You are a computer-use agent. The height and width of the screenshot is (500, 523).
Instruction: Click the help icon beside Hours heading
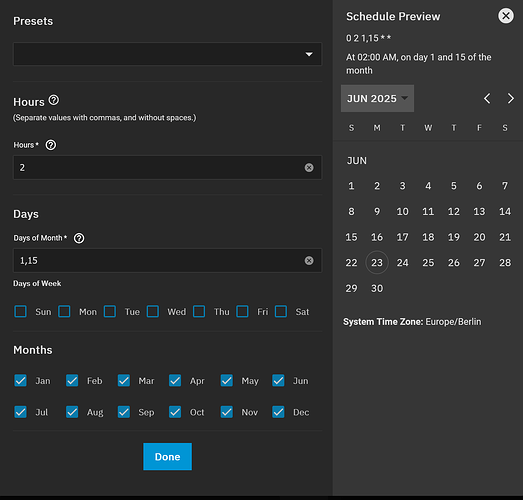(x=54, y=100)
